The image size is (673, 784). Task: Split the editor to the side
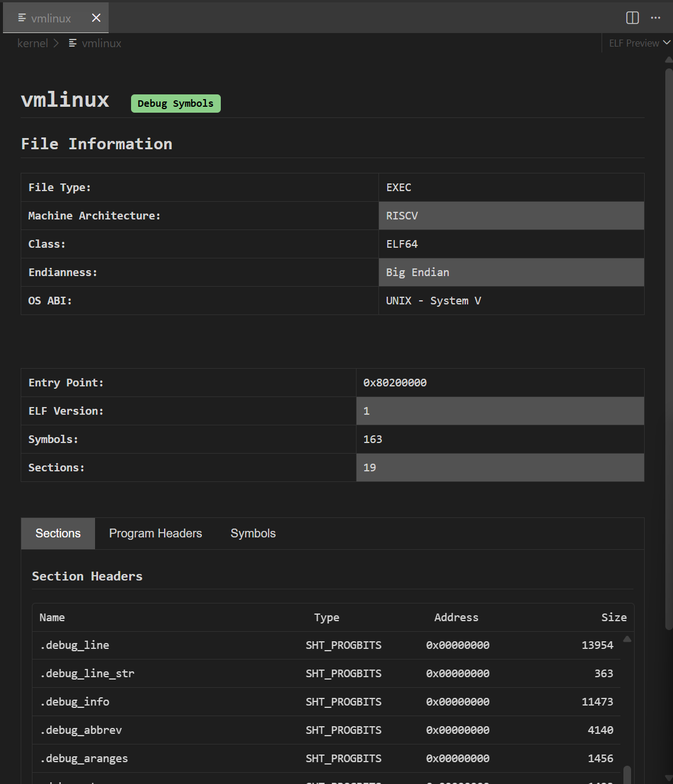(x=632, y=18)
